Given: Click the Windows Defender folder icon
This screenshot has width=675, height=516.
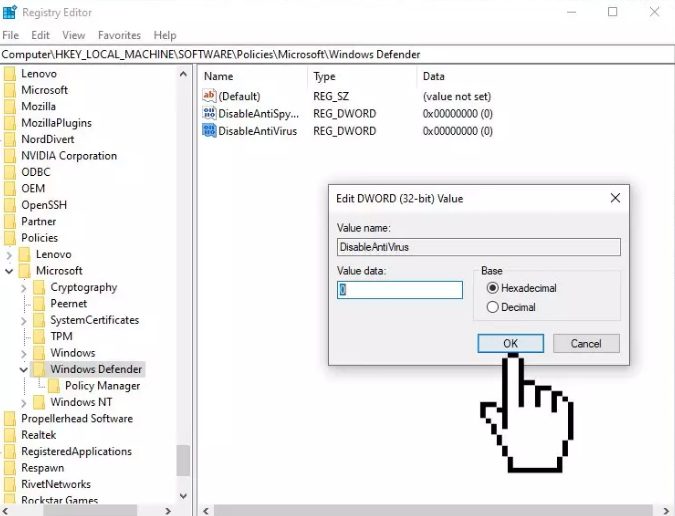Looking at the screenshot, I should pyautogui.click(x=40, y=369).
